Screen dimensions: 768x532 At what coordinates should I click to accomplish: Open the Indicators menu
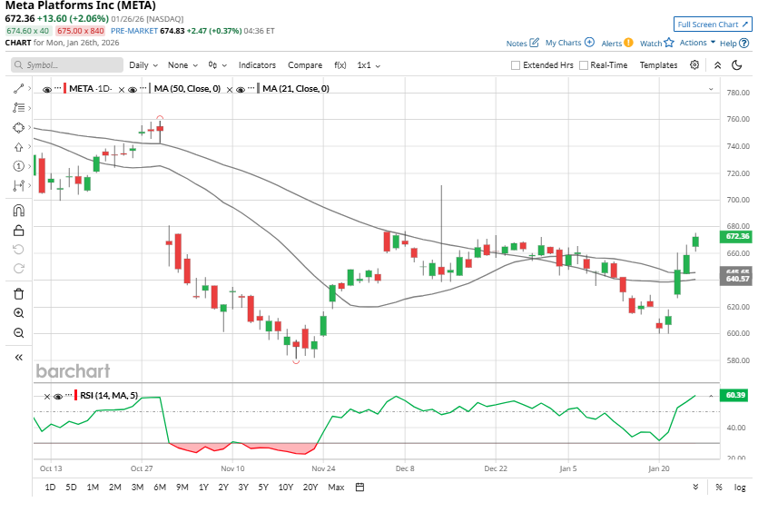pos(257,65)
